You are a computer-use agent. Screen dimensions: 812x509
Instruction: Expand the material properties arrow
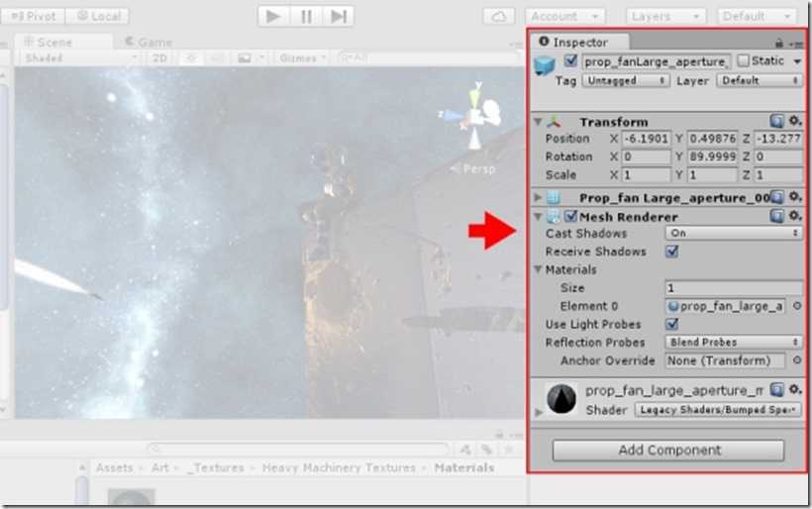(539, 412)
